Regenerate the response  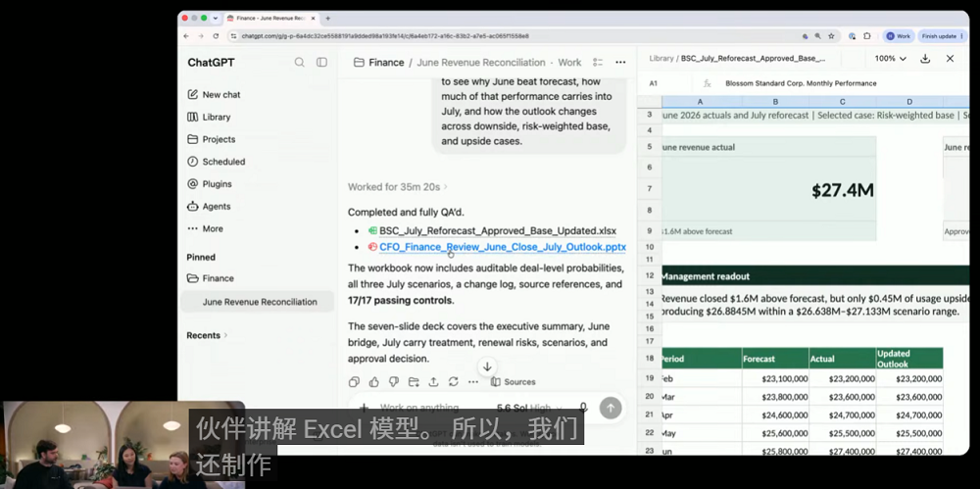453,382
